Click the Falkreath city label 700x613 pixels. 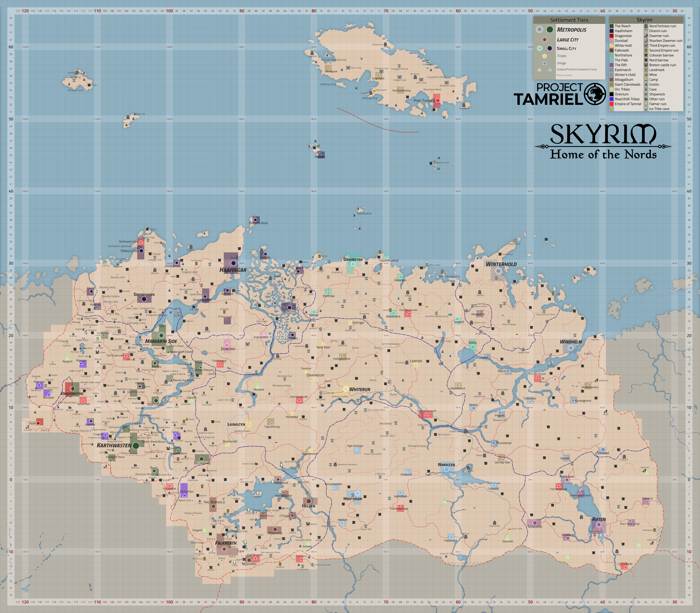pyautogui.click(x=226, y=543)
